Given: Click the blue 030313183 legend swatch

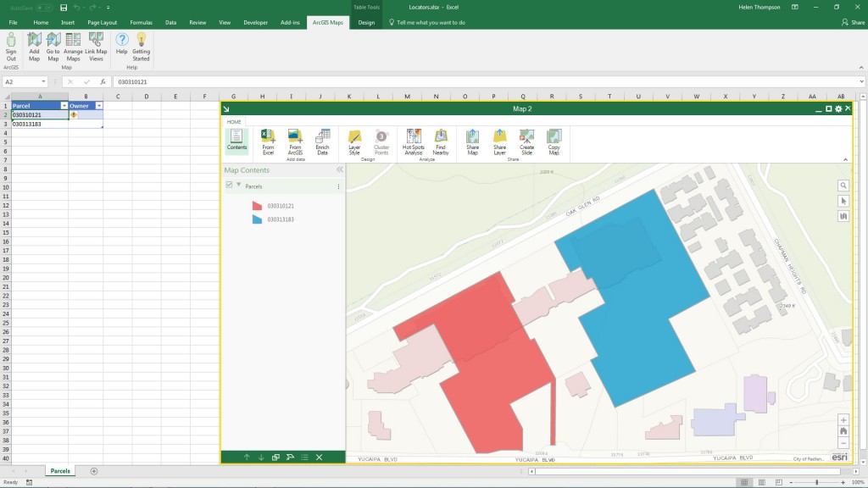Looking at the screenshot, I should coord(257,219).
